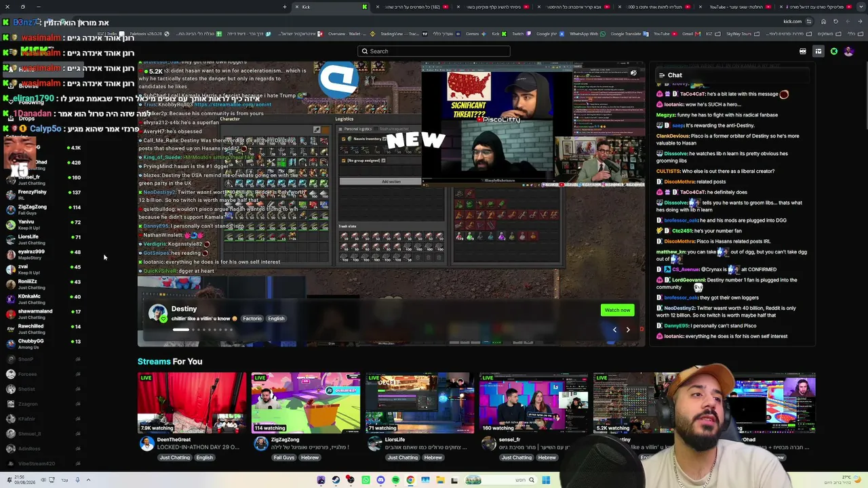Go to the next featured stream arrow
This screenshot has height=488, width=868.
tap(628, 329)
